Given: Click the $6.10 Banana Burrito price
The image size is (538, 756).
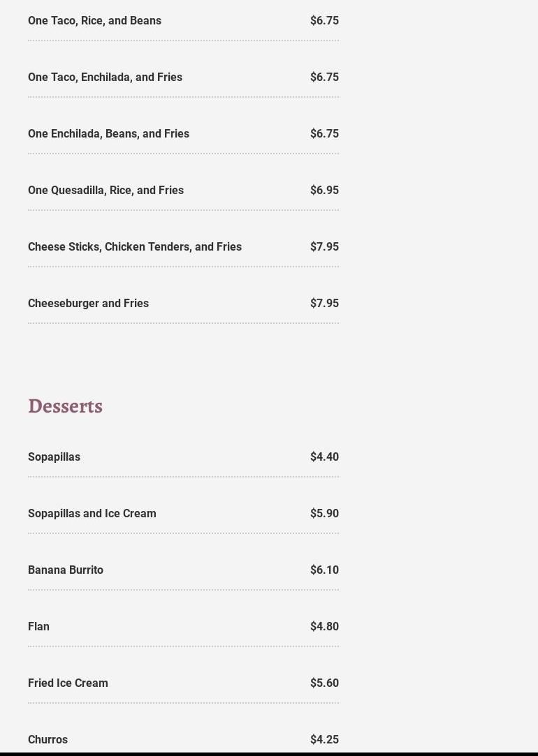Looking at the screenshot, I should click(x=324, y=570).
